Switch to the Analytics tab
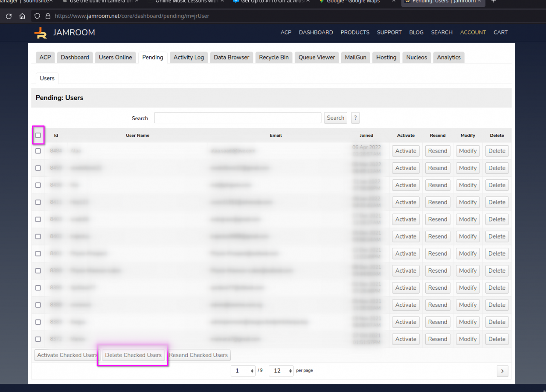546x392 pixels. coord(449,58)
